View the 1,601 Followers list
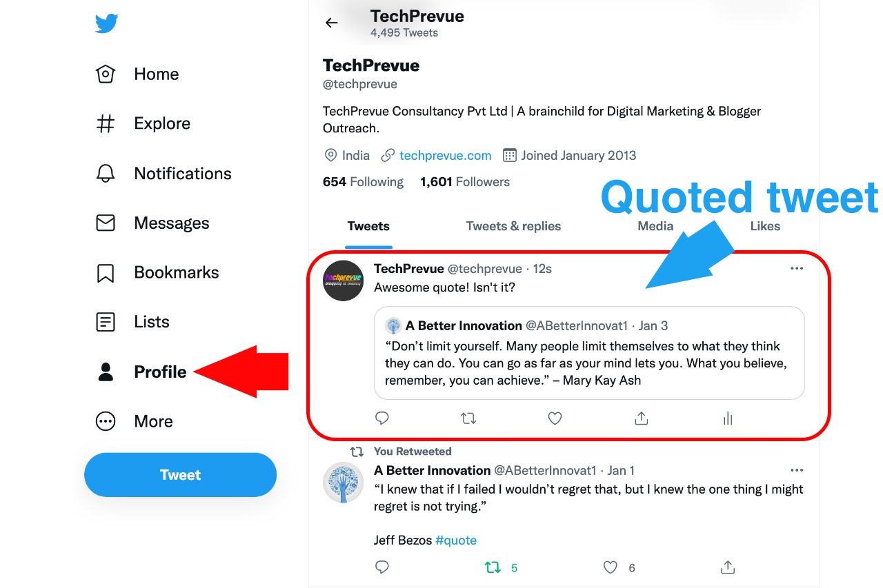The height and width of the screenshot is (588, 883). (465, 182)
